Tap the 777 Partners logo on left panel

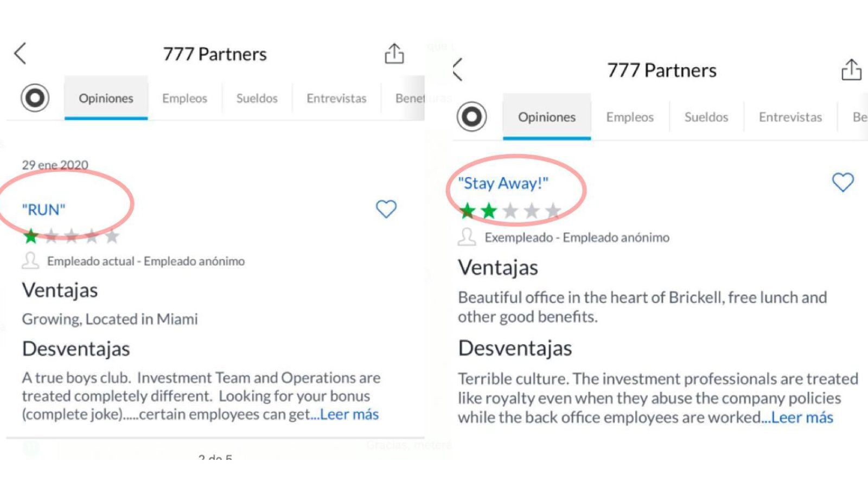[x=35, y=98]
